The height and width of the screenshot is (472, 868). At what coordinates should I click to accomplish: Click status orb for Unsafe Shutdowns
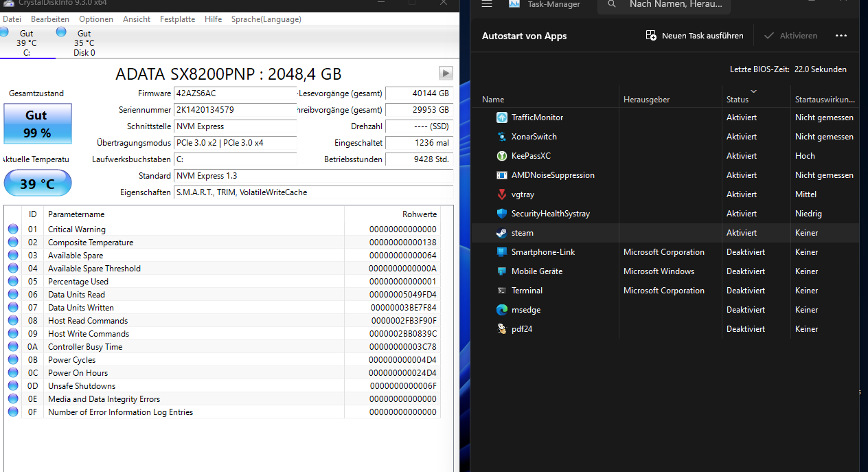[x=13, y=385]
